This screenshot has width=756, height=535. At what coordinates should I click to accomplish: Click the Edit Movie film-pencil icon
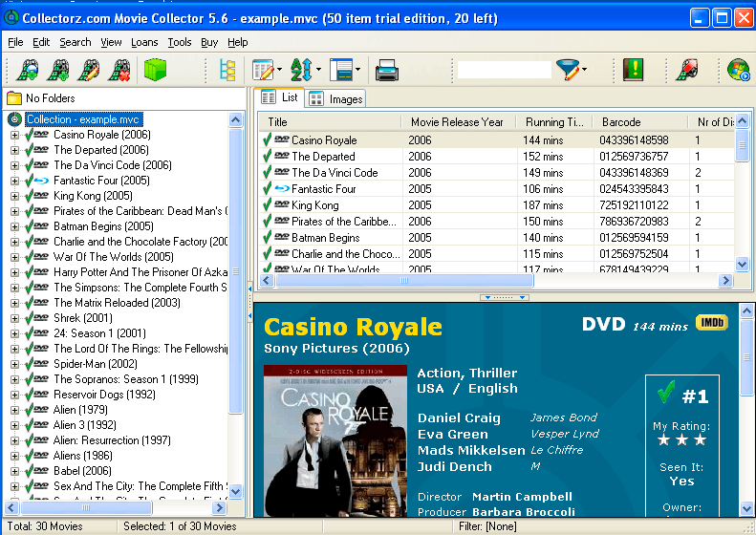[x=89, y=70]
